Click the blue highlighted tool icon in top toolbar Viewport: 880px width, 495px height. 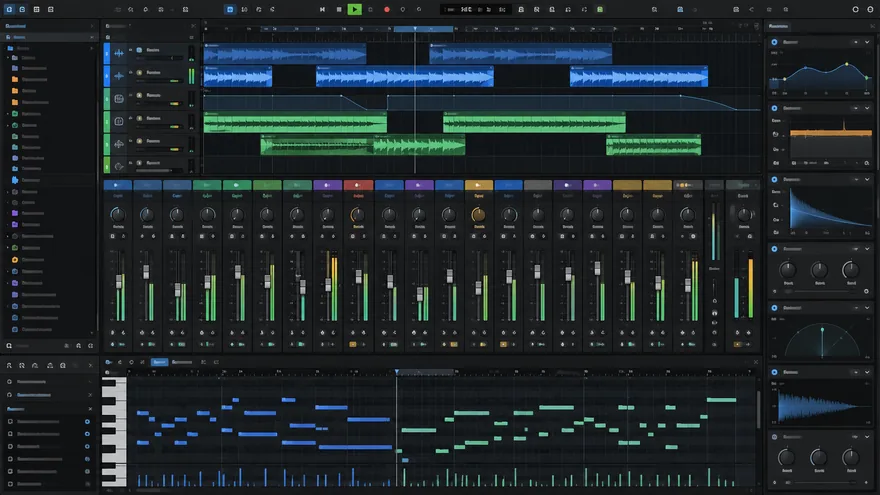pyautogui.click(x=230, y=10)
